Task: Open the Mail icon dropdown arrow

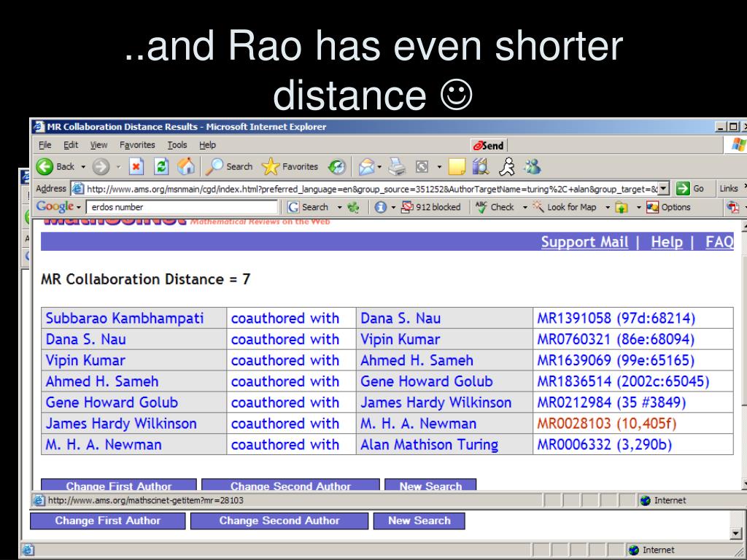Action: point(379,167)
